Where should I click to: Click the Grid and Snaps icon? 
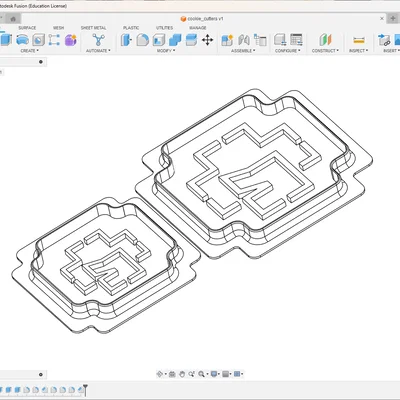pyautogui.click(x=226, y=374)
